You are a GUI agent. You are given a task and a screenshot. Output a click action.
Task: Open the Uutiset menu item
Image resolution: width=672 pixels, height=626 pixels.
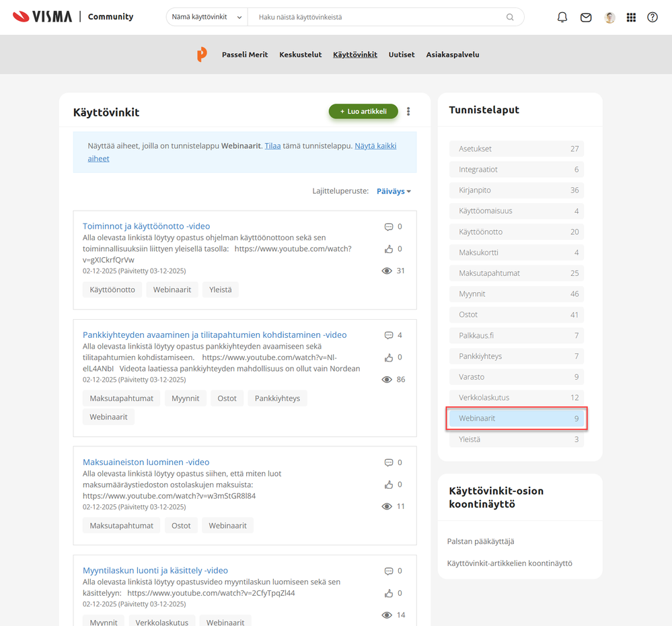(x=402, y=55)
